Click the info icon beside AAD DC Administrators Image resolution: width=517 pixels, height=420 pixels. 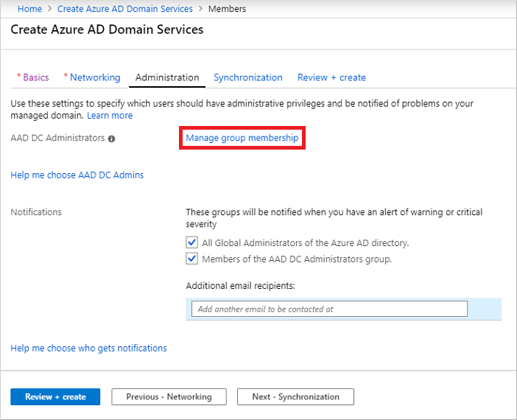pos(112,139)
